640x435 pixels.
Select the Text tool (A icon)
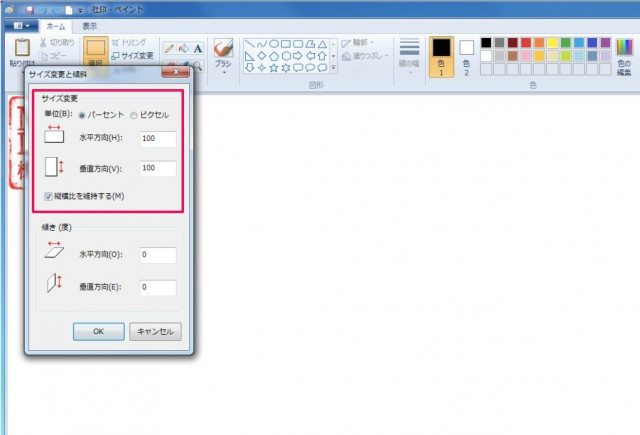198,47
